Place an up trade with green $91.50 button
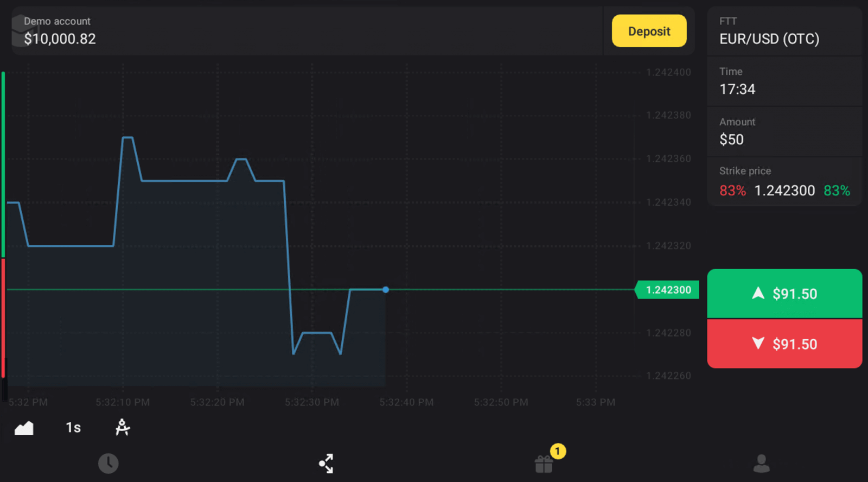The width and height of the screenshot is (868, 482). [x=784, y=294]
